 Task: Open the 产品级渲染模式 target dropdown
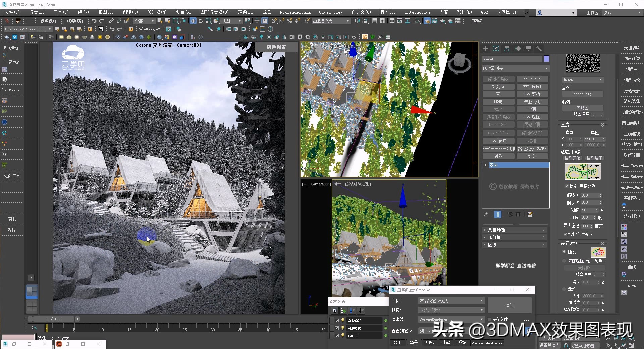point(450,301)
